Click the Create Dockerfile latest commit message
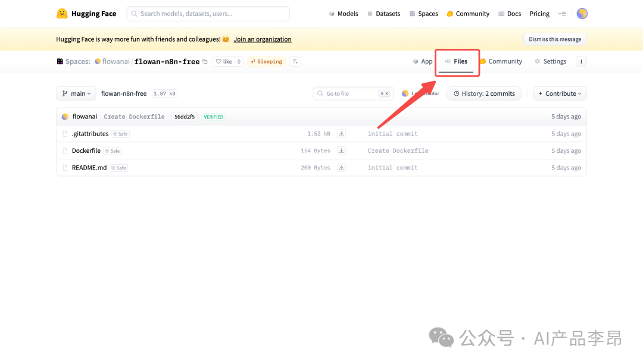Viewport: 643px width, 364px height. [134, 117]
